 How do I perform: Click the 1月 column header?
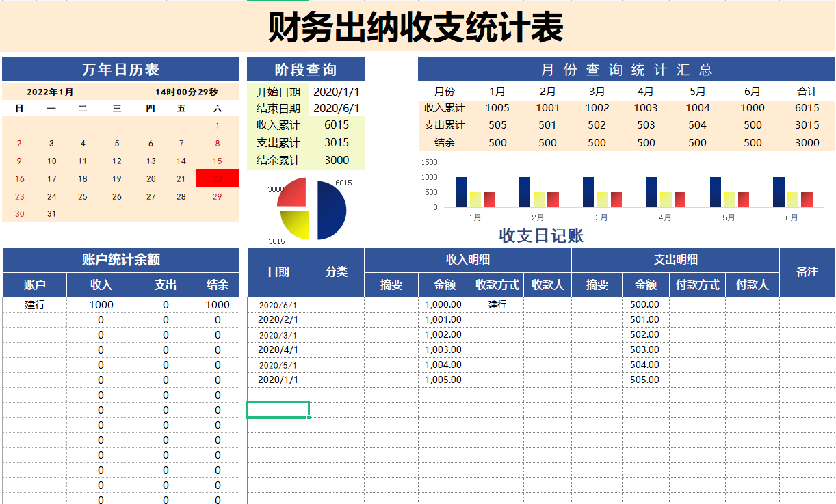click(497, 90)
